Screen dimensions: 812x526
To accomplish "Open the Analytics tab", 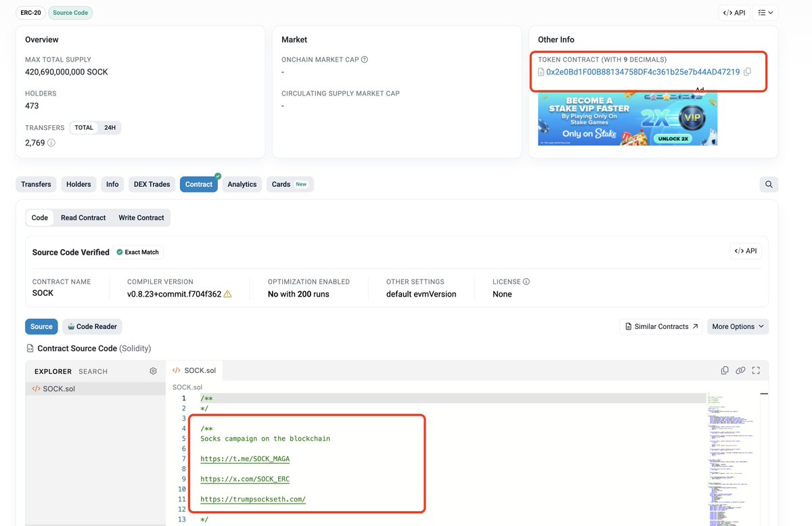I will [242, 184].
